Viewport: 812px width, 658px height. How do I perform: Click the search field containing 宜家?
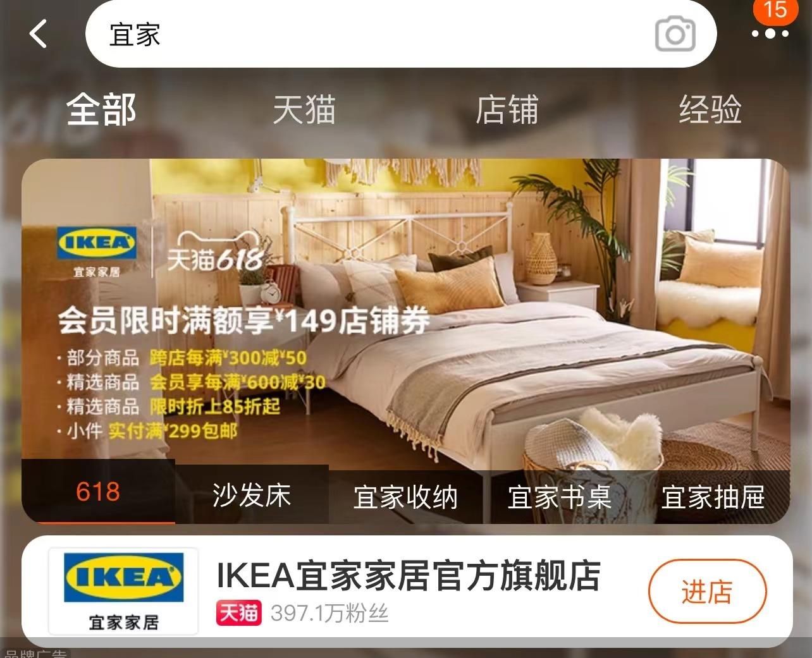401,34
